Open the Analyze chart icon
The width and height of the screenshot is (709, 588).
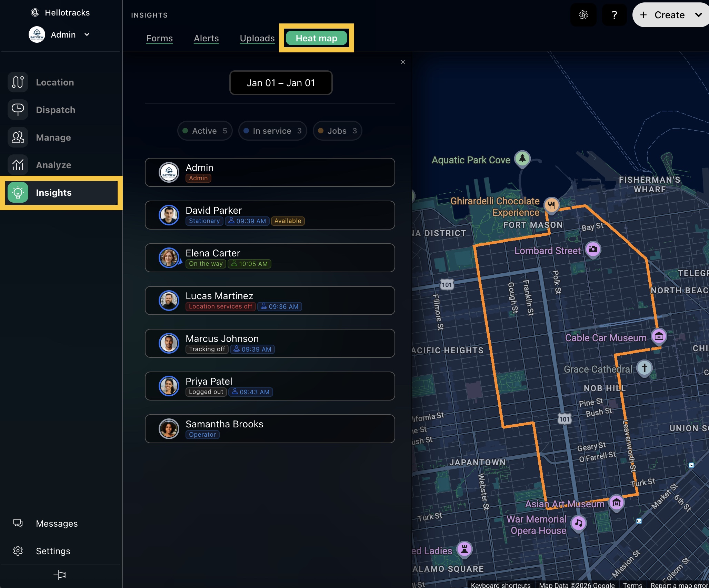(x=18, y=165)
